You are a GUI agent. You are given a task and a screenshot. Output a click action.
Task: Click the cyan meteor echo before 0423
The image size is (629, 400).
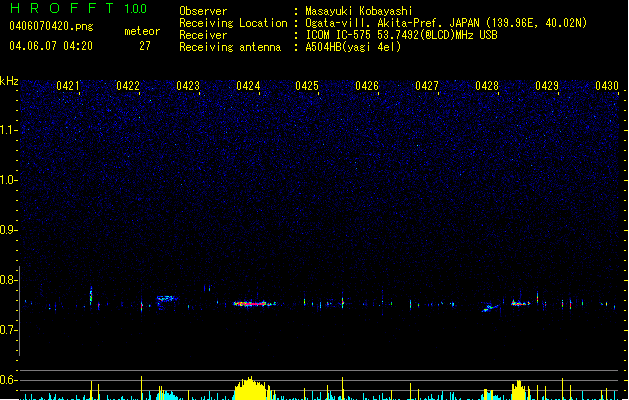167,298
